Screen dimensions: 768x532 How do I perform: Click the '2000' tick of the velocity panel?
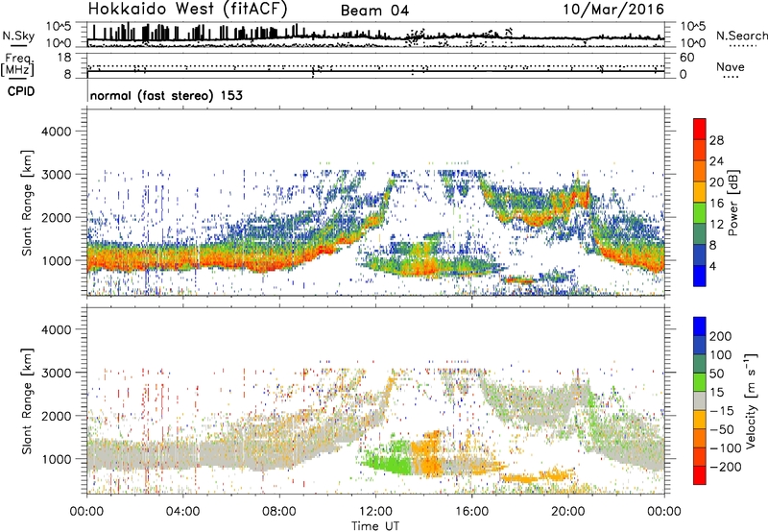(x=57, y=416)
